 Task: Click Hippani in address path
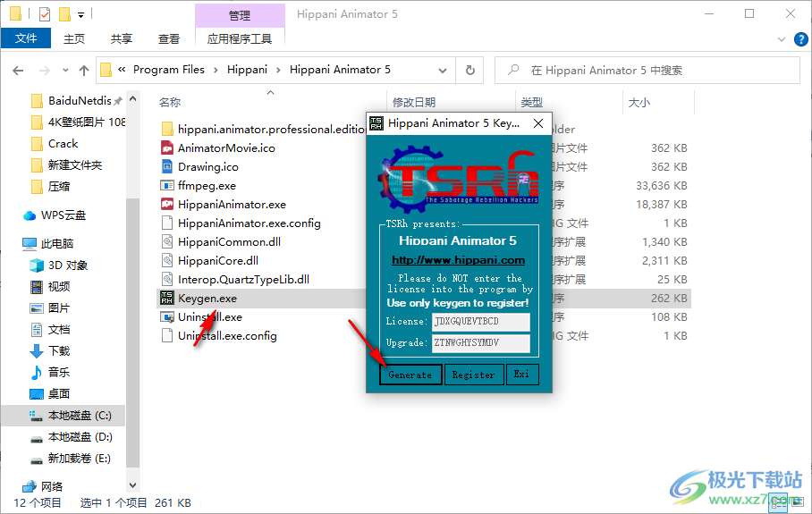point(247,70)
